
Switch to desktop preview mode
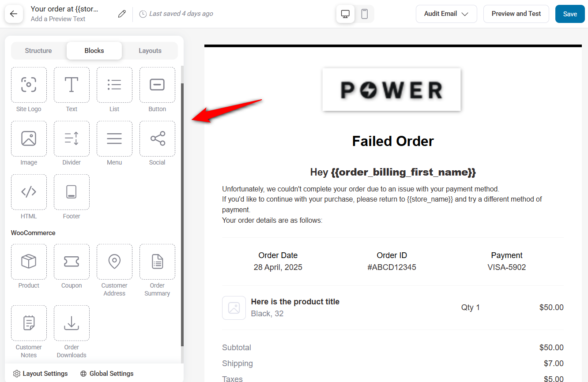pos(345,14)
